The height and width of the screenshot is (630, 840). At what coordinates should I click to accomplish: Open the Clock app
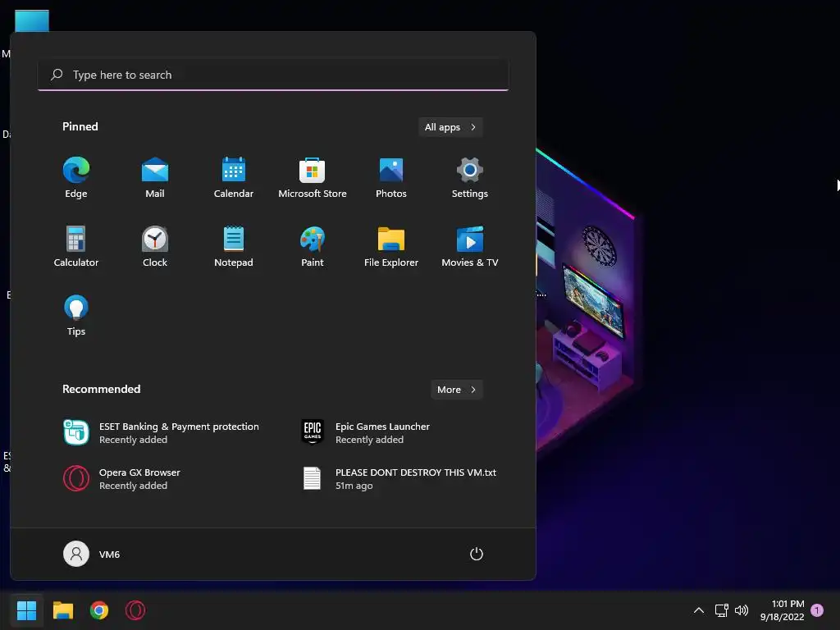155,246
